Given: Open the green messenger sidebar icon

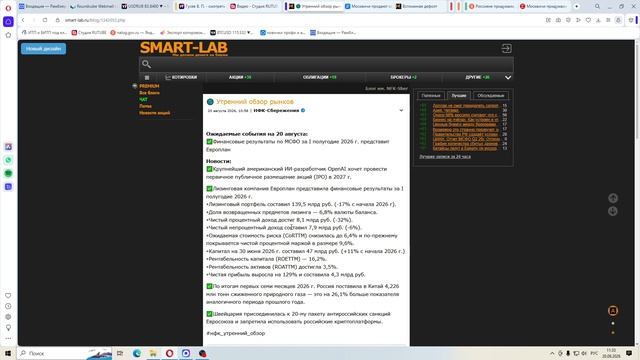Looking at the screenshot, I should click(8, 173).
